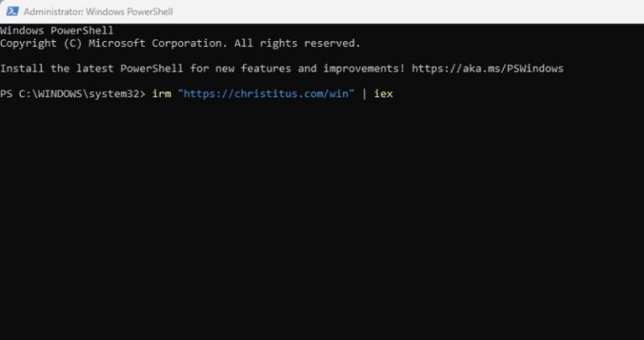Open the https://aka.ms/PSWindows link

coord(487,69)
